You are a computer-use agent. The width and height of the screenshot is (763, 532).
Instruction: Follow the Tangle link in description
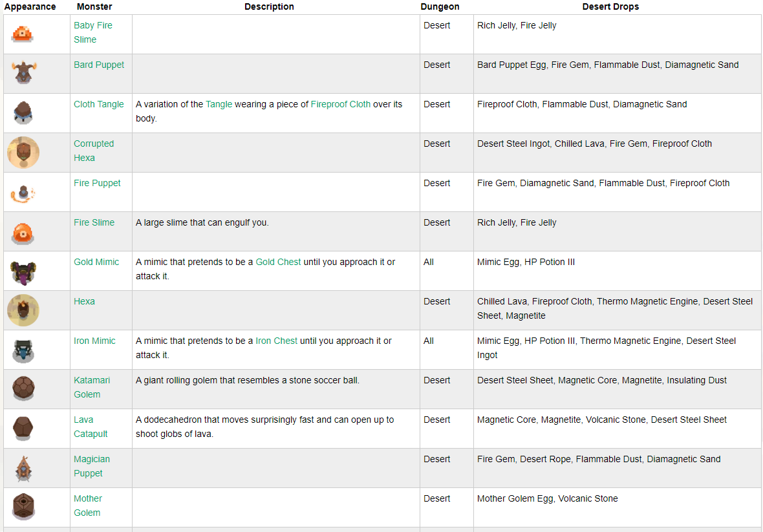(219, 104)
